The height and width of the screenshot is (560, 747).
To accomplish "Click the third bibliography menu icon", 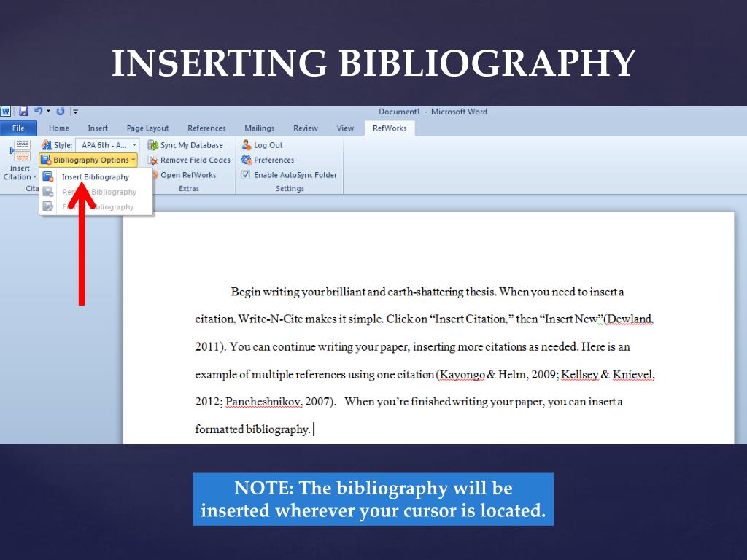I will click(48, 206).
